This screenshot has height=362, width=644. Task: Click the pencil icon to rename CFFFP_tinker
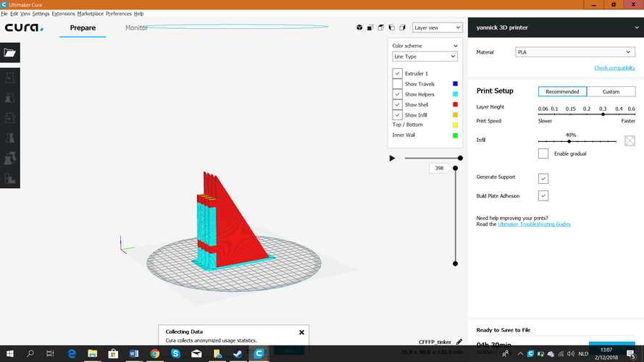(459, 342)
